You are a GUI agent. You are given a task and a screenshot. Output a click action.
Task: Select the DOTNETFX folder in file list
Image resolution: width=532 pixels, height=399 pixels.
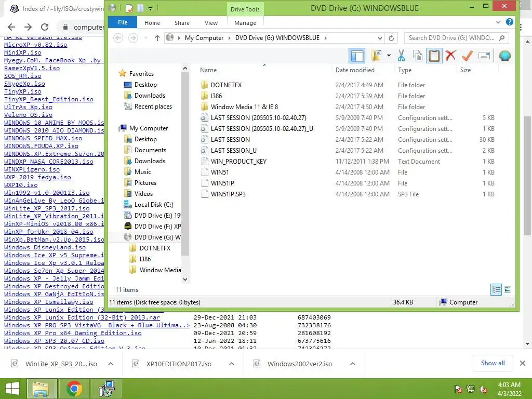click(226, 85)
